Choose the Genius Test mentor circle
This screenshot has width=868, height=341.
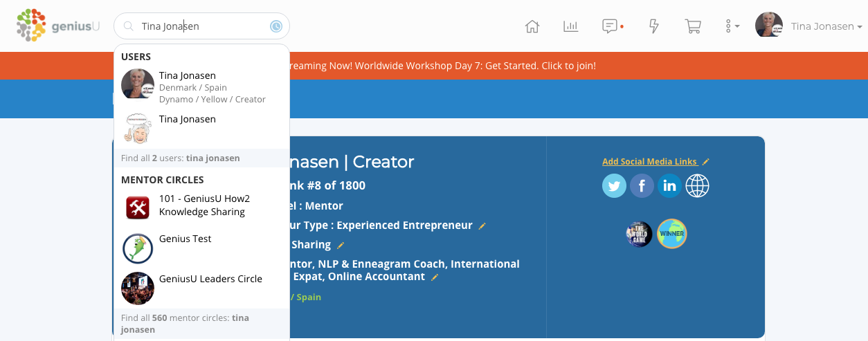201,248
